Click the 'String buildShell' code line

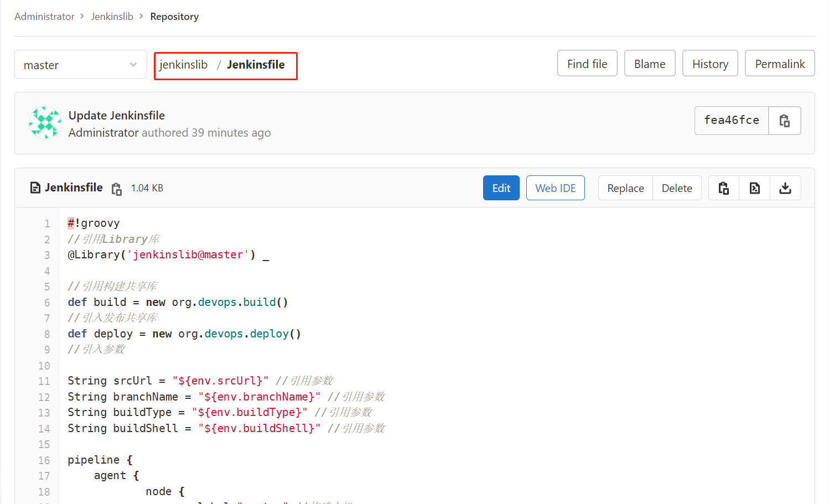(x=226, y=428)
